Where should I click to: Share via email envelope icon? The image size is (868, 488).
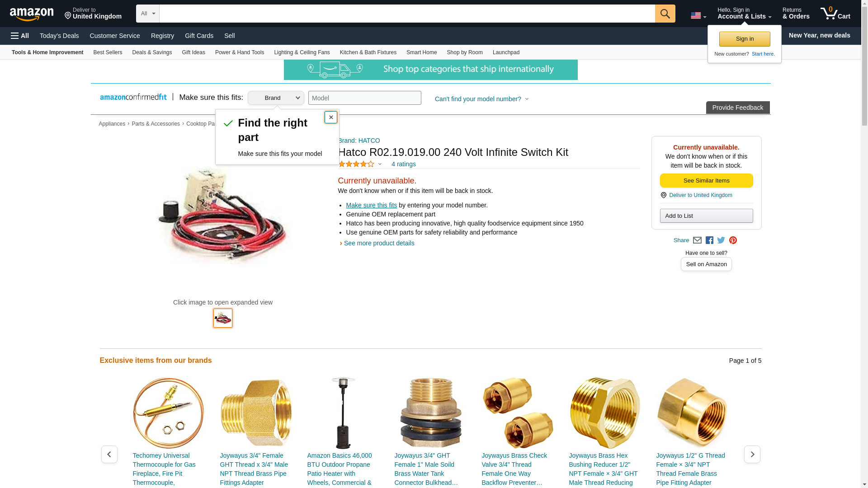pyautogui.click(x=697, y=240)
